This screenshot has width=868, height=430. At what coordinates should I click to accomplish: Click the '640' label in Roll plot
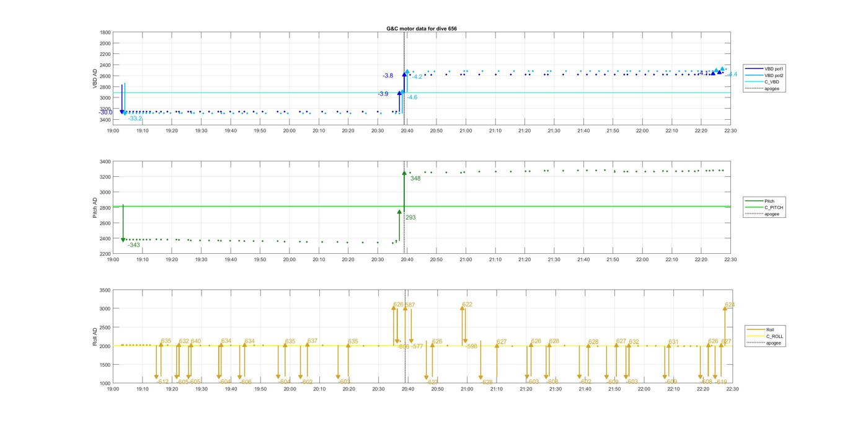[x=196, y=341]
